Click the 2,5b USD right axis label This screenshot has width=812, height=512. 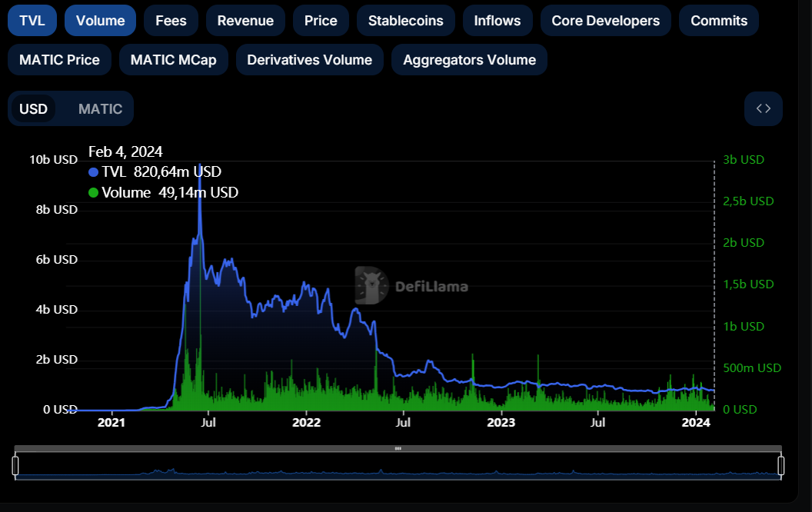click(748, 201)
